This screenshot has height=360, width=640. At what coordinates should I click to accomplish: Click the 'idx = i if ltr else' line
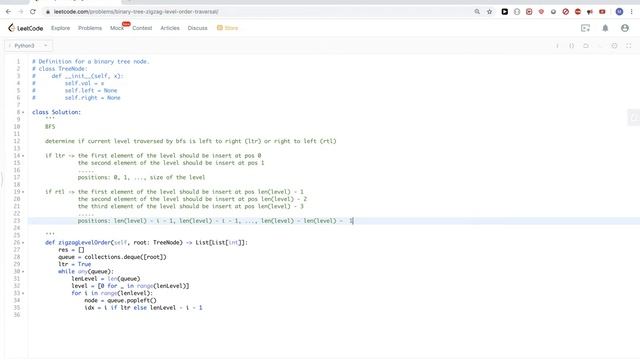pyautogui.click(x=143, y=308)
